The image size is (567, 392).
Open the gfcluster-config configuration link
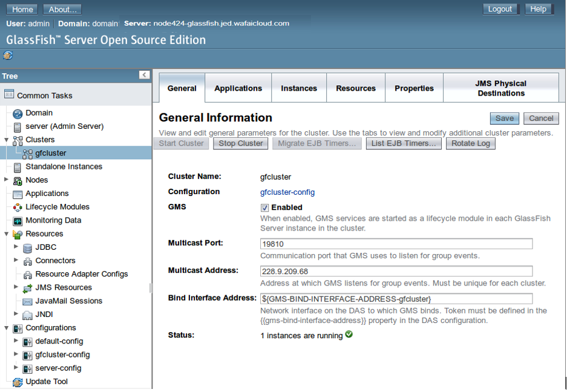click(x=287, y=192)
